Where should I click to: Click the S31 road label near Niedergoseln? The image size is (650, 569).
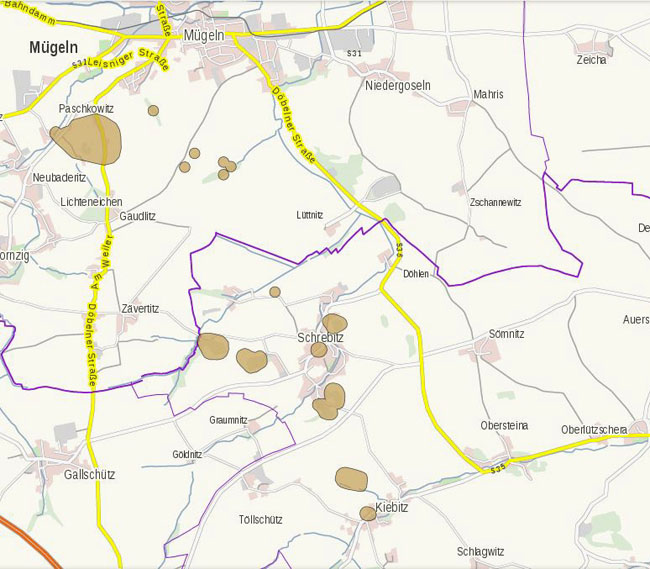353,52
